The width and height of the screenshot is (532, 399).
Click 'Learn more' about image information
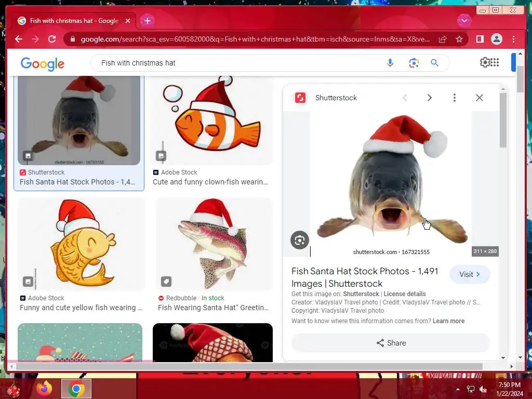coord(448,321)
